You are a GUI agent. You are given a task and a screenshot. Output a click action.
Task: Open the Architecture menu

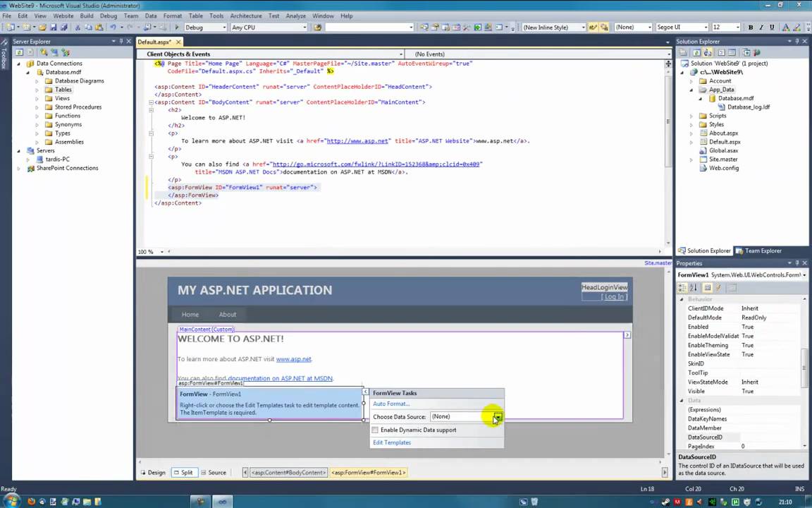(x=246, y=16)
